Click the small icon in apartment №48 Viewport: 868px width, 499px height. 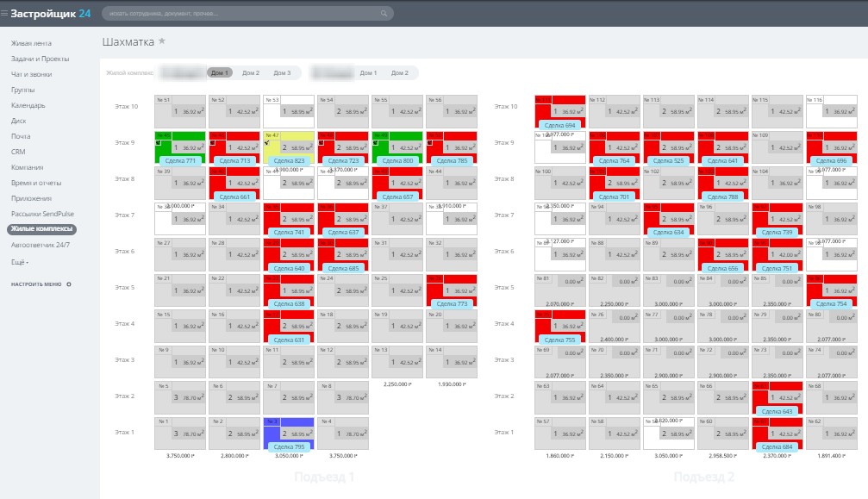click(321, 143)
